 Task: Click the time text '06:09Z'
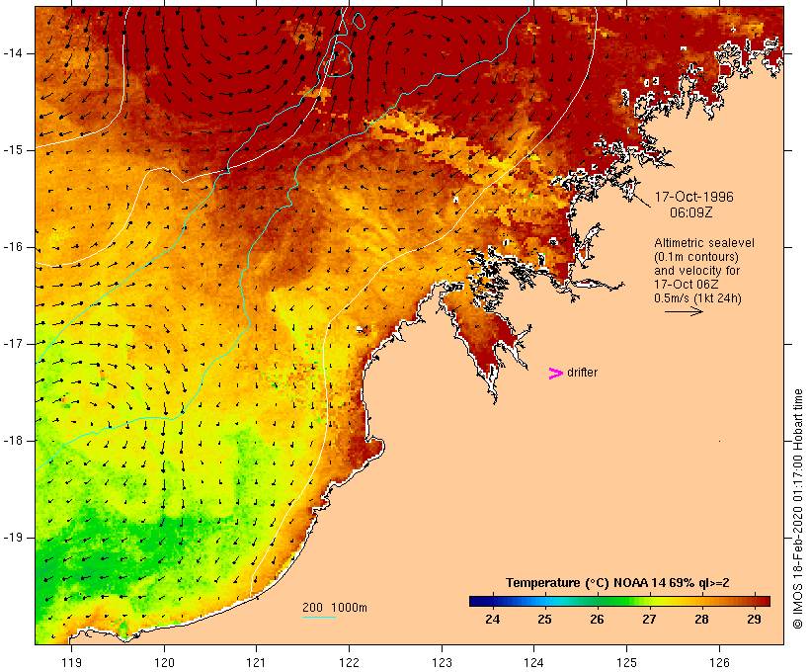(690, 212)
